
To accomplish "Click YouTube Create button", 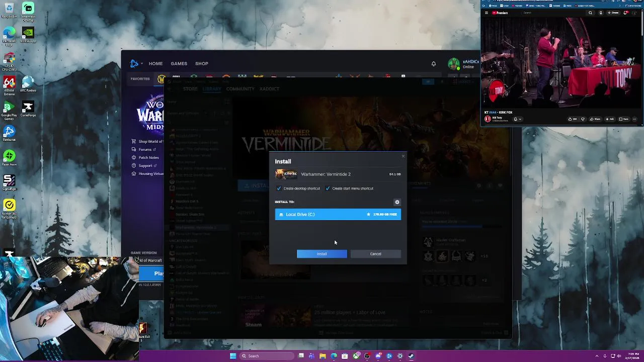I will coord(614,13).
